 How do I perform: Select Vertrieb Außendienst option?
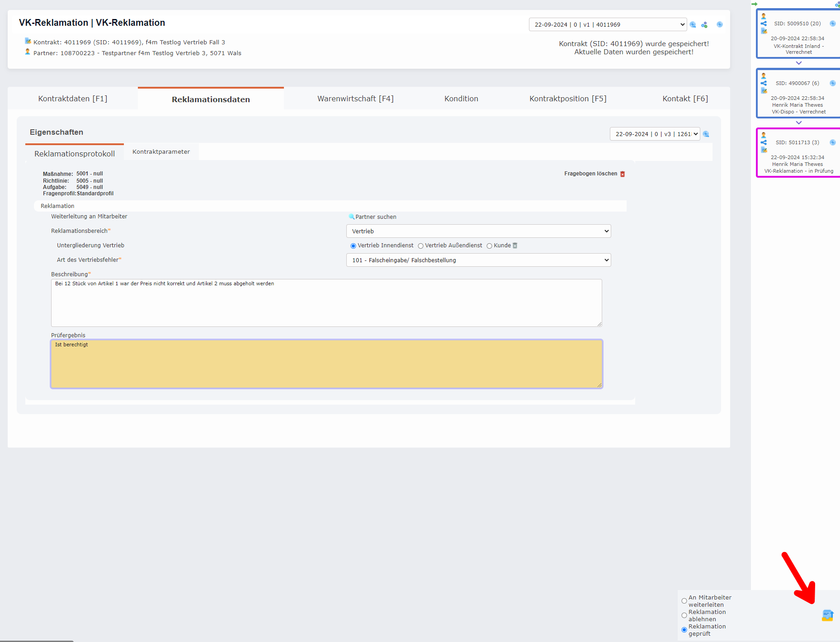[421, 245]
